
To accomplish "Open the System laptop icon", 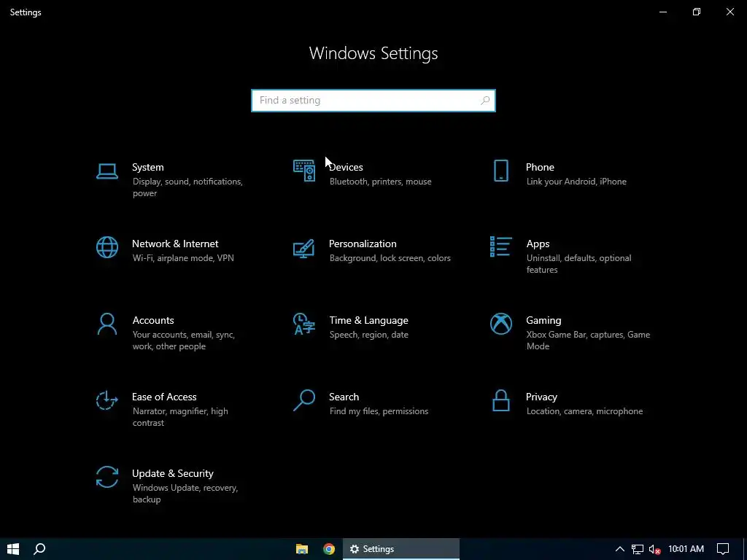I will tap(107, 171).
